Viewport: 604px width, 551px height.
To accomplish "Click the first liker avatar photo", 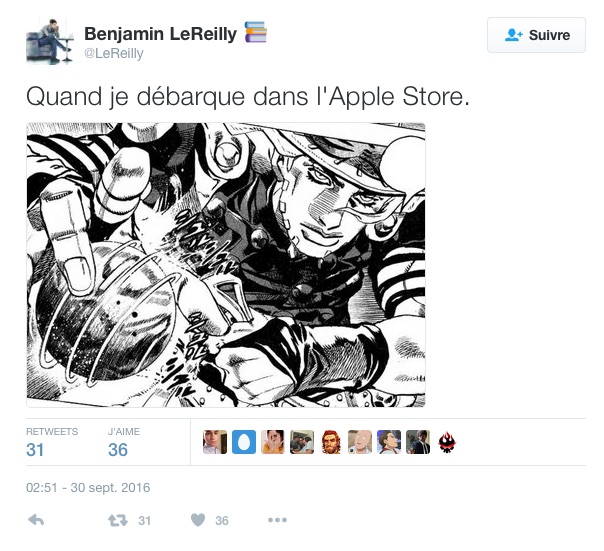I will [215, 442].
